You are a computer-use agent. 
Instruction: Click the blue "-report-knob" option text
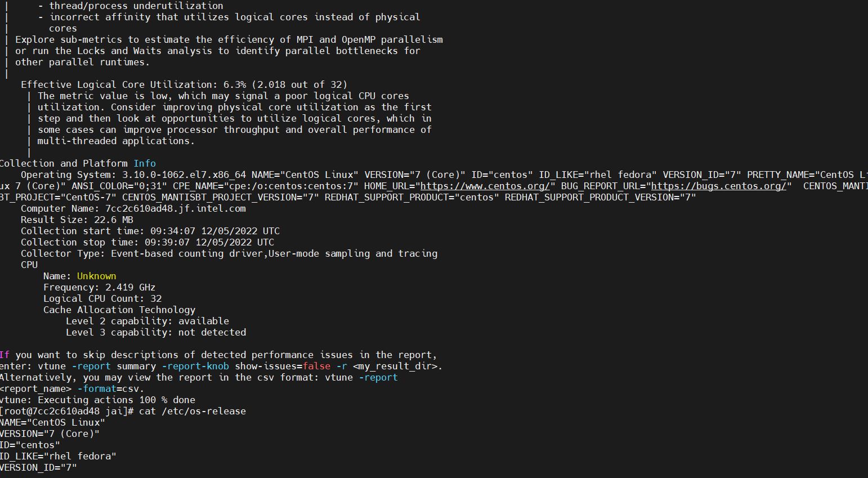point(195,366)
